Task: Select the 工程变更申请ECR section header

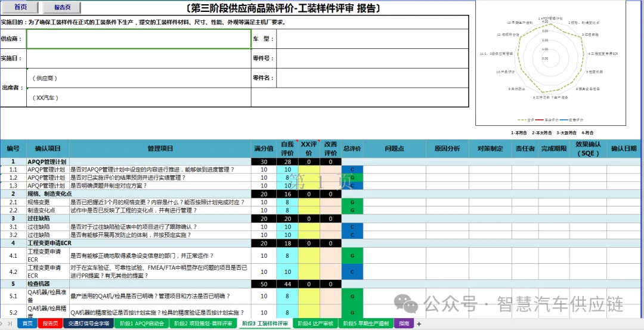Action: click(49, 243)
